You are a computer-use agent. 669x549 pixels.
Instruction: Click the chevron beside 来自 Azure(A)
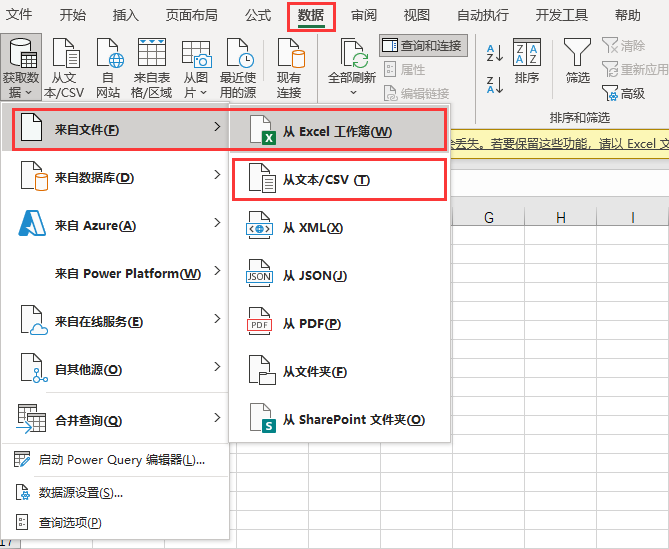click(217, 223)
